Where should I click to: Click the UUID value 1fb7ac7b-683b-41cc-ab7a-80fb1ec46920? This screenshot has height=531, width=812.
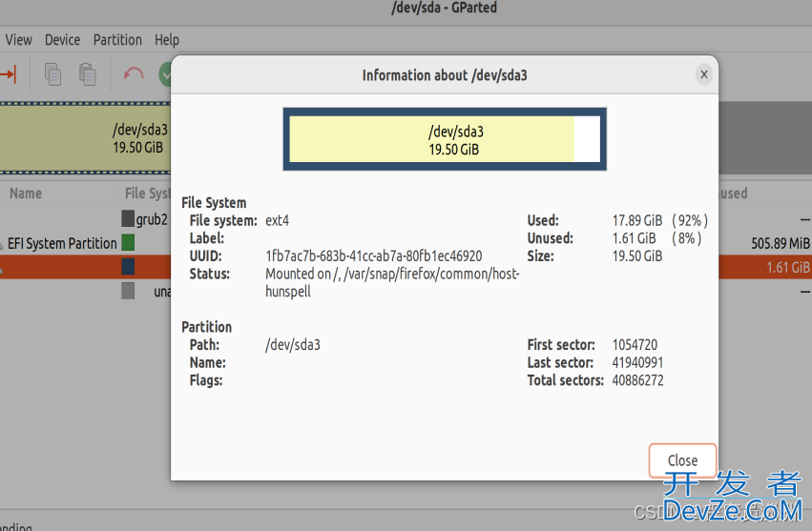(373, 256)
